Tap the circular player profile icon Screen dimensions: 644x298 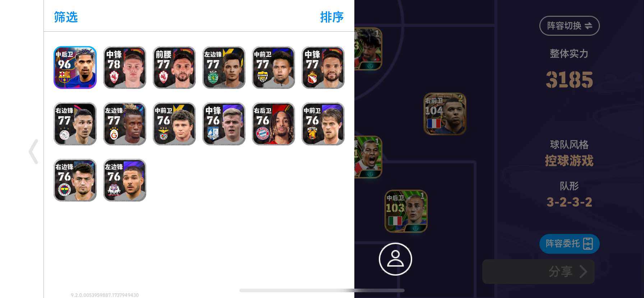395,259
